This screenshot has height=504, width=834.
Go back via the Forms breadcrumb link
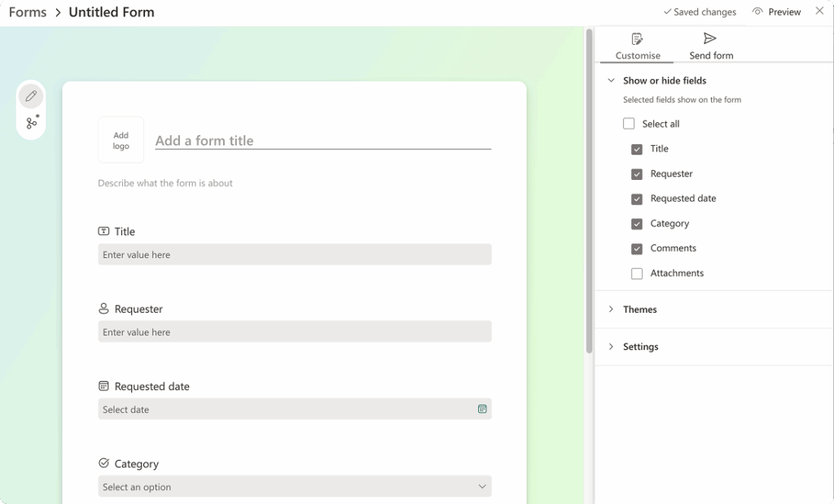[x=27, y=12]
